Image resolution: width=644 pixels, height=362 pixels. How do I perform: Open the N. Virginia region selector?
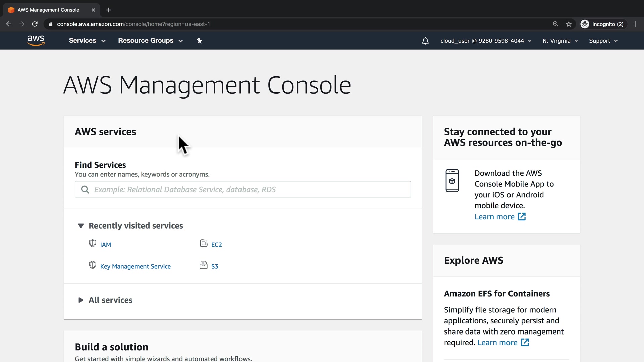tap(560, 41)
